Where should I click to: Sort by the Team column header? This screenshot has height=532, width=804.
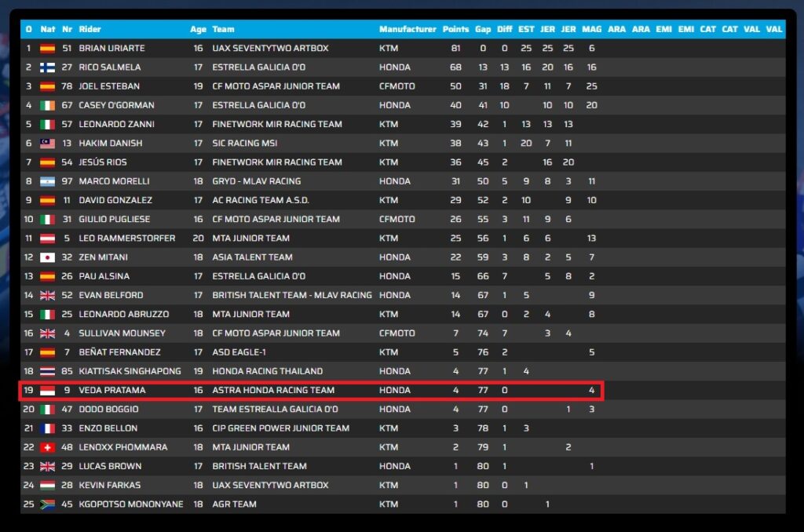coord(223,29)
